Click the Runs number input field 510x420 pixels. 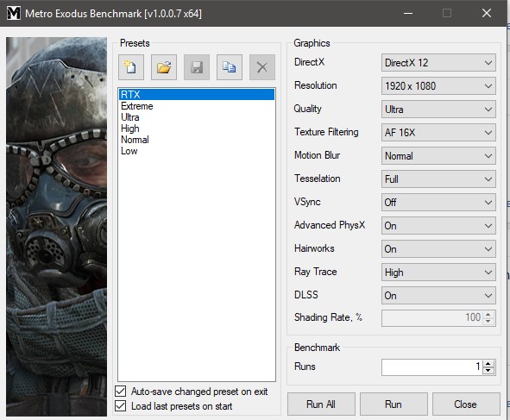(x=432, y=367)
